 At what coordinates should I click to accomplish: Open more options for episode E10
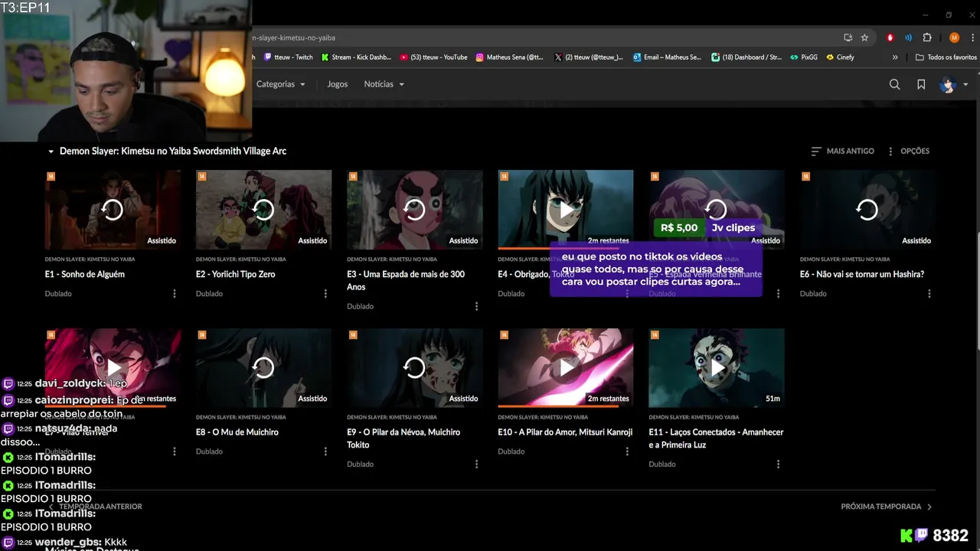626,452
